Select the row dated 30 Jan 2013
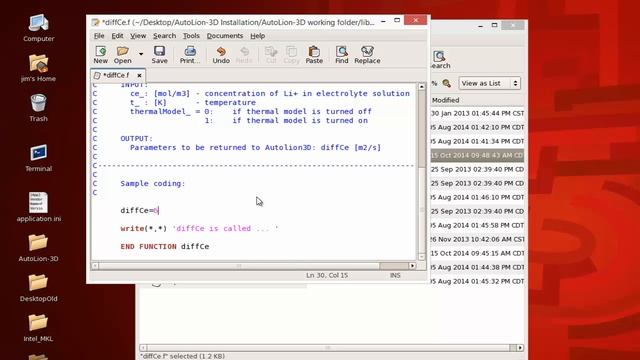Screen dimensions: 640x360 pyautogui.click(x=477, y=113)
